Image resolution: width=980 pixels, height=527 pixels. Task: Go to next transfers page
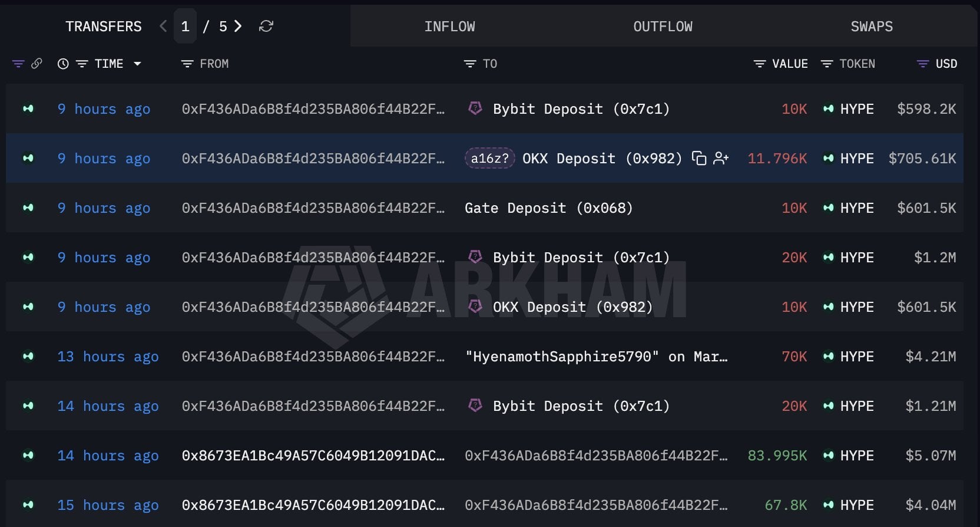click(238, 26)
